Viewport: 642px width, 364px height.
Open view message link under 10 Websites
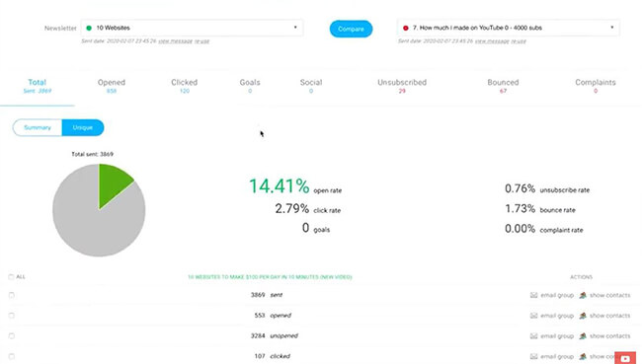click(175, 41)
